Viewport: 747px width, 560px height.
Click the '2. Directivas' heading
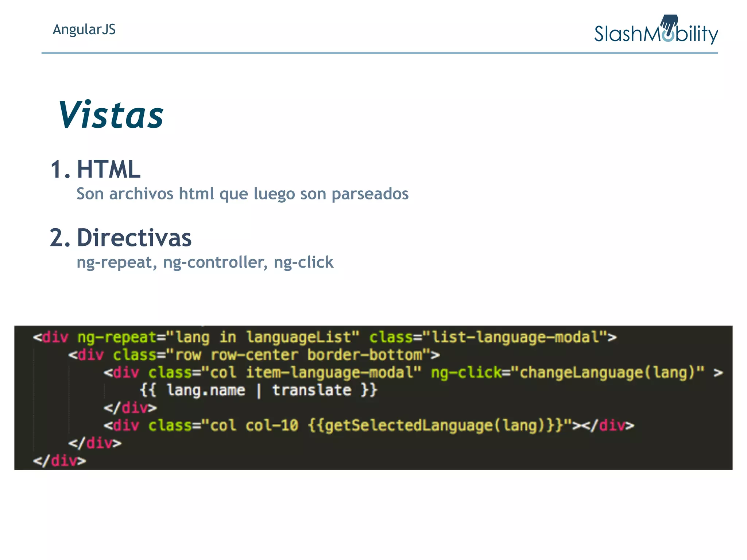point(121,238)
